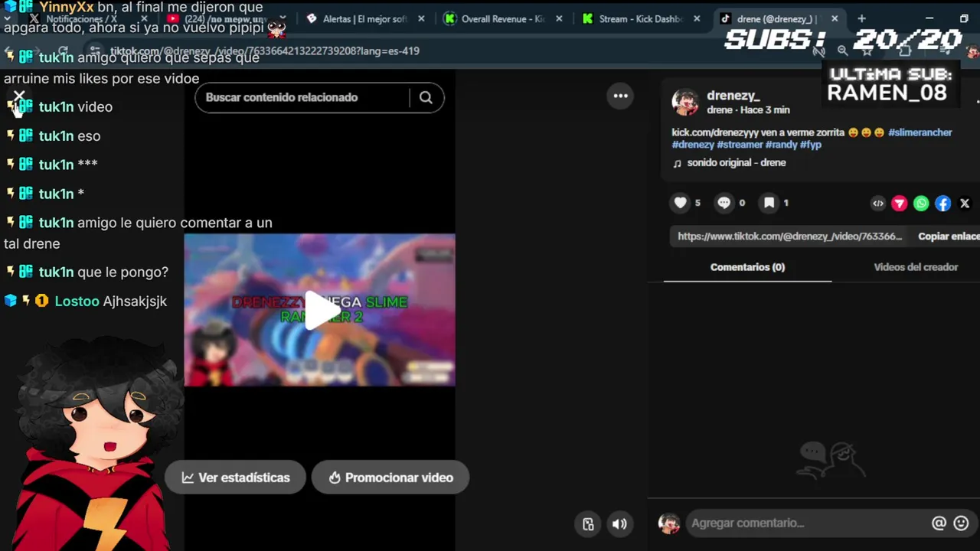Open the #randy hashtag
This screenshot has height=551, width=980.
781,145
